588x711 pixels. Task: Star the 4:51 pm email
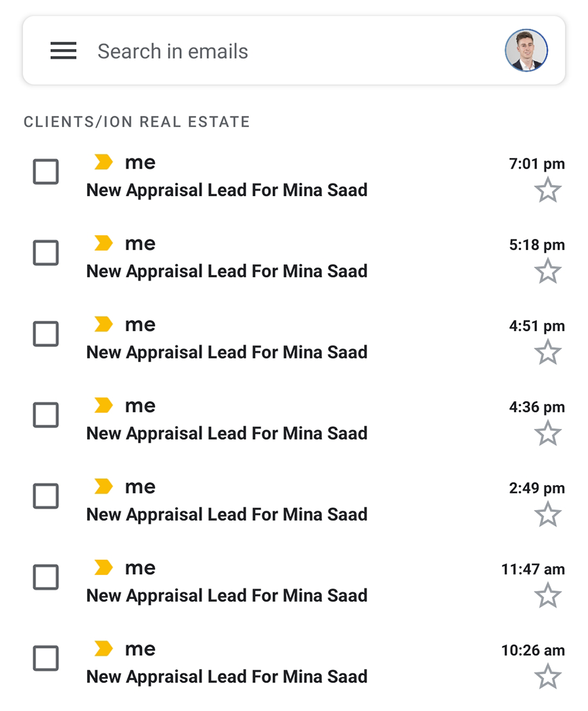click(x=548, y=353)
